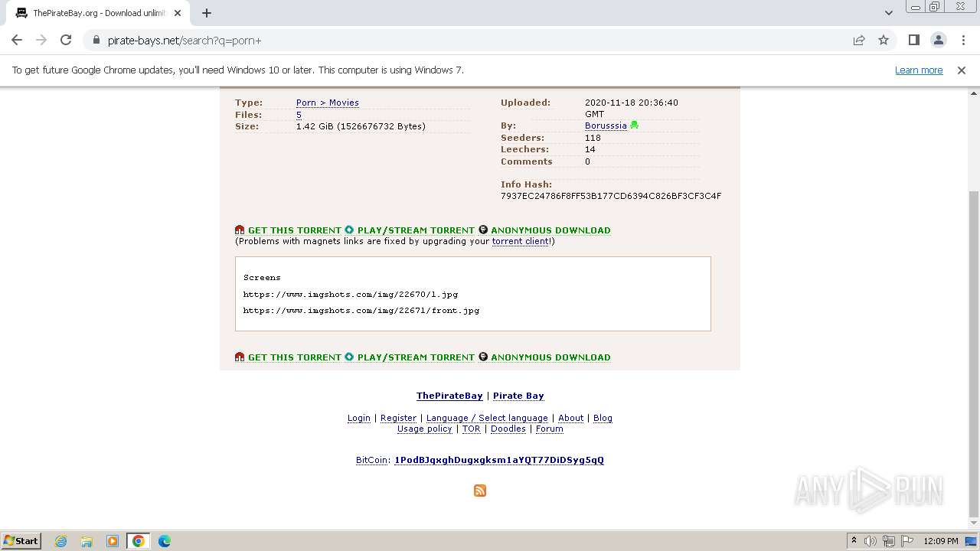This screenshot has height=551, width=980.
Task: Click upper PLAY/STREAM TORRENT link
Action: (416, 230)
